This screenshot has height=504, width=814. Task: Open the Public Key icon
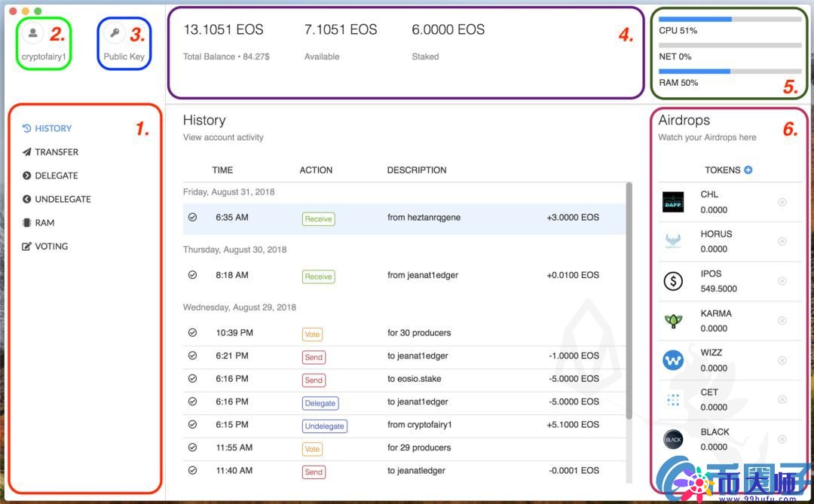click(115, 33)
